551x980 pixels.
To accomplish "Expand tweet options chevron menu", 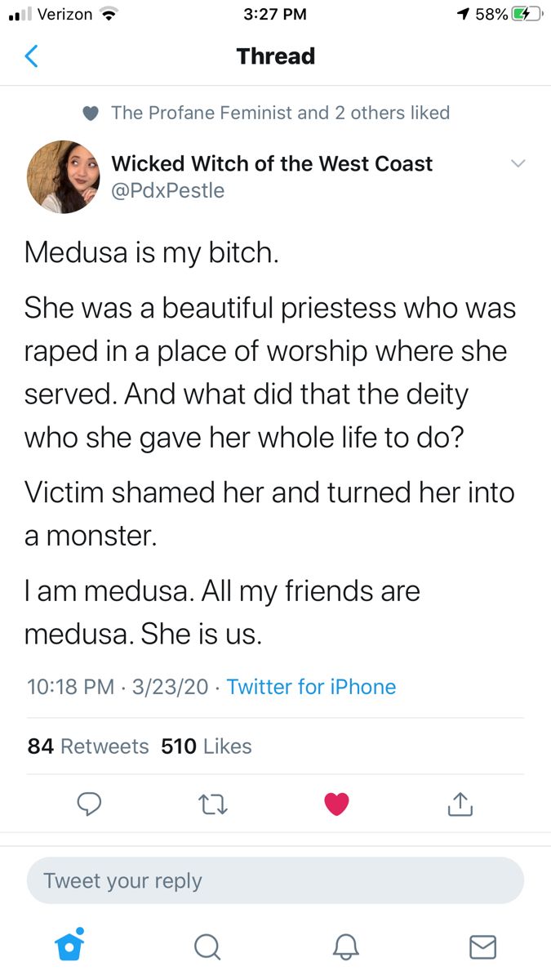I will coord(517,163).
